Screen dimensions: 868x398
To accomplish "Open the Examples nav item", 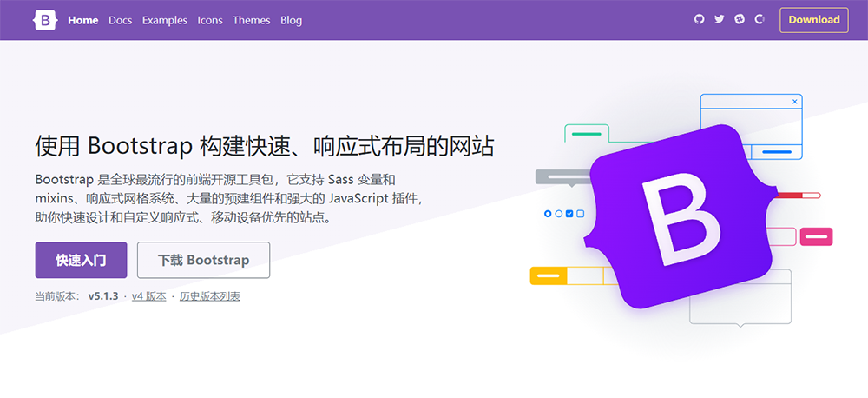I will click(165, 21).
